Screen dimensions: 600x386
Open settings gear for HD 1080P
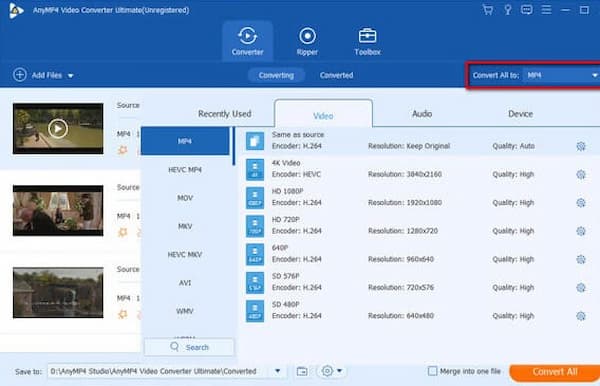[x=581, y=203]
